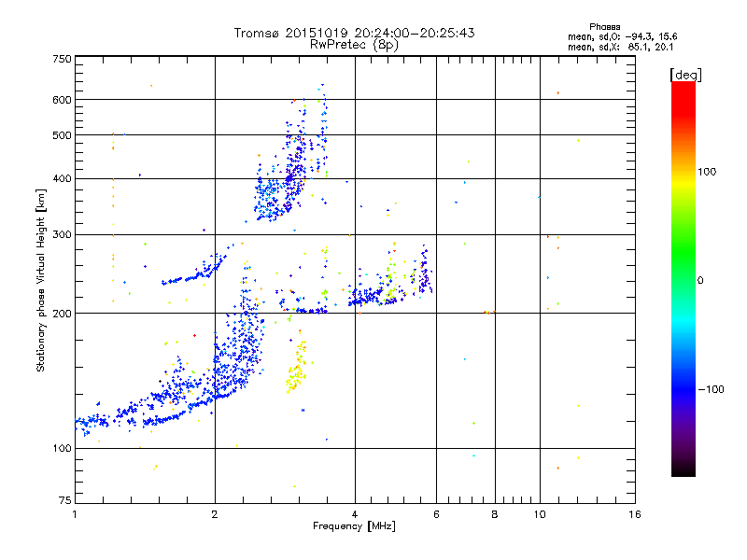Click the y-axis tick label '500'
This screenshot has width=747, height=560.
click(63, 135)
